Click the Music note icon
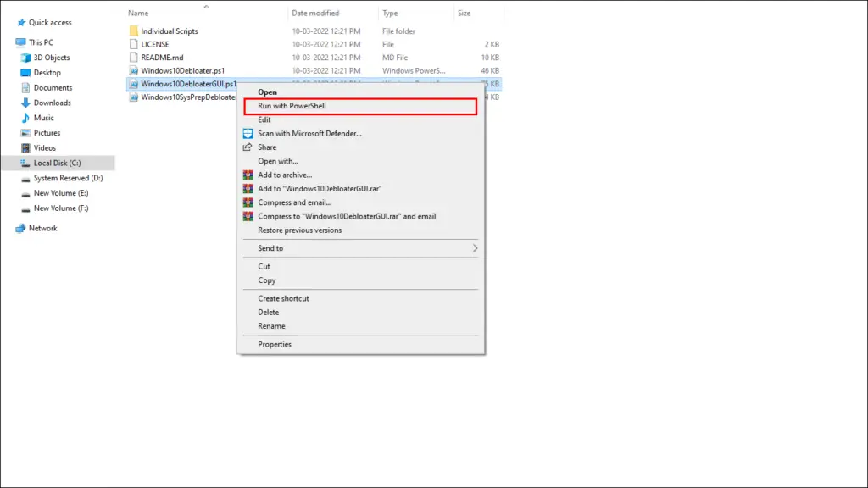 coord(25,118)
